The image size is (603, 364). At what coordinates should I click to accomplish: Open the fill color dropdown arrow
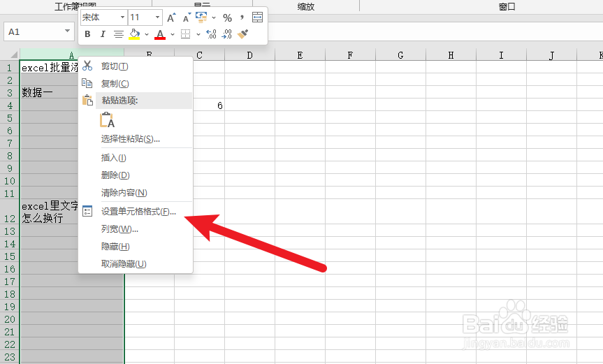coord(147,34)
